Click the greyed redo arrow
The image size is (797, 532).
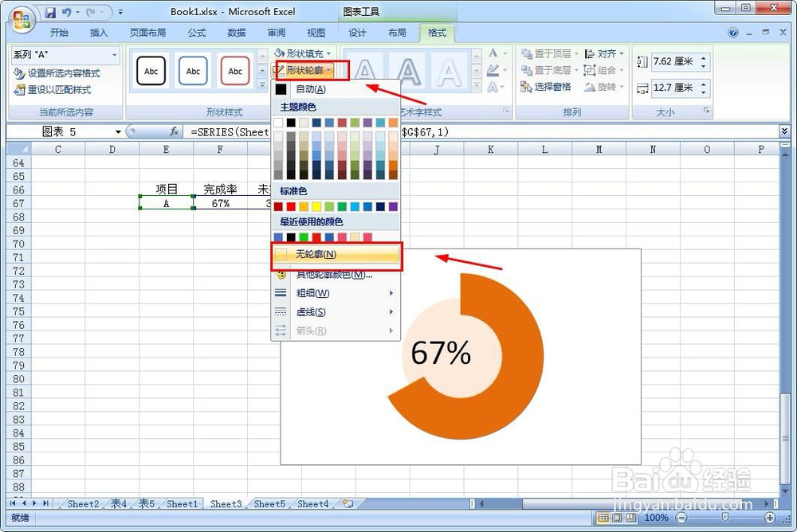(x=92, y=12)
